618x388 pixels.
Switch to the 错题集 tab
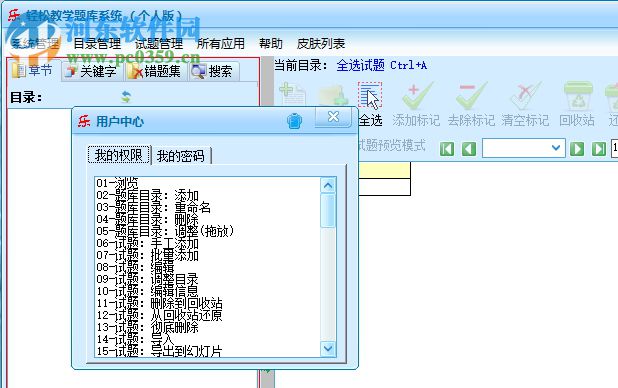[x=156, y=71]
